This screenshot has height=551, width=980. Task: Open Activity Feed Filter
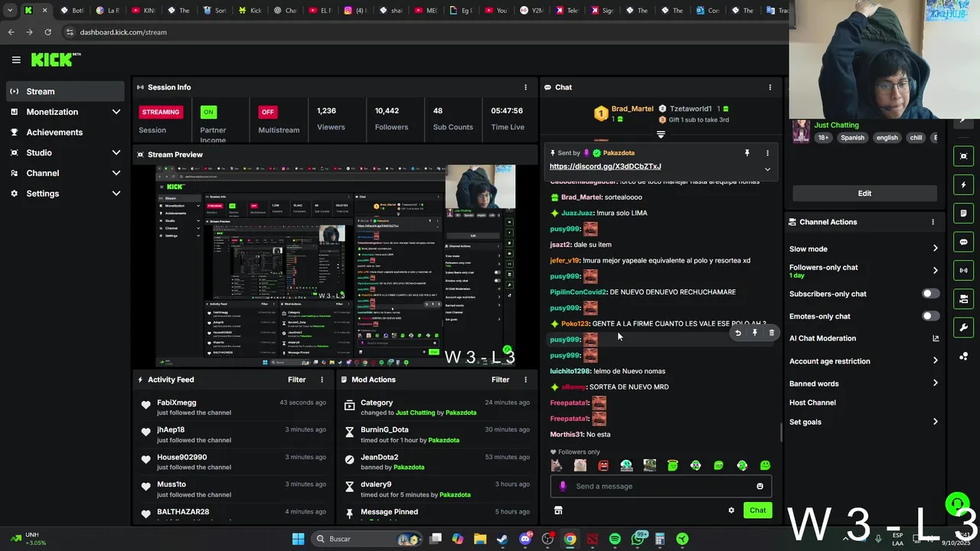click(x=297, y=380)
